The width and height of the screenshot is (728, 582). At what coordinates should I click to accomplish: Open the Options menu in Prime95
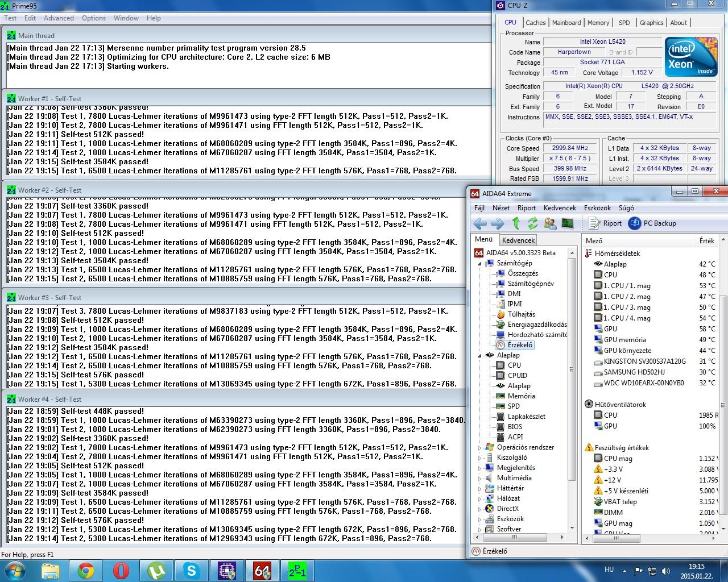click(x=94, y=18)
